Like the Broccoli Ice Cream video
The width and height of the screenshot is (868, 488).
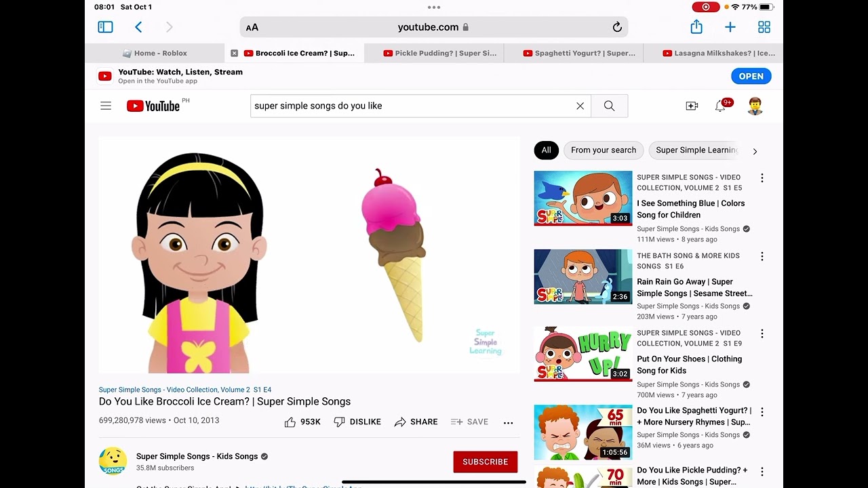click(302, 422)
